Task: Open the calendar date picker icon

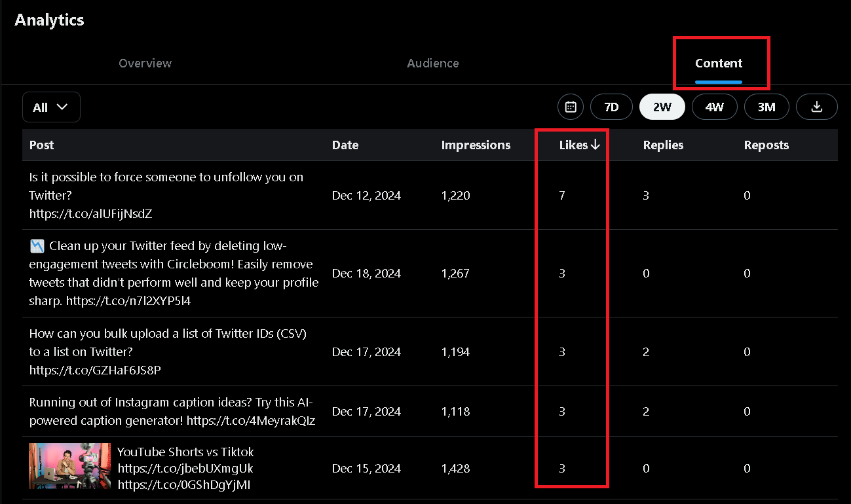Action: (571, 107)
